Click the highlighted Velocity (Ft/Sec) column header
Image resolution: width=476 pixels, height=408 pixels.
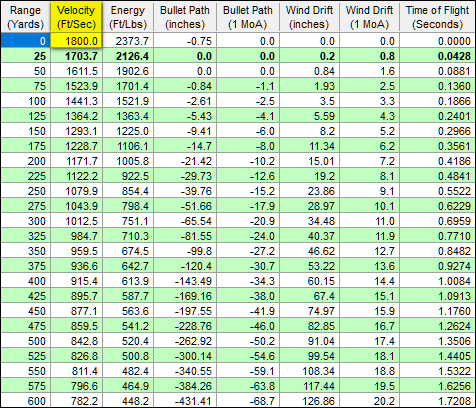click(x=76, y=17)
